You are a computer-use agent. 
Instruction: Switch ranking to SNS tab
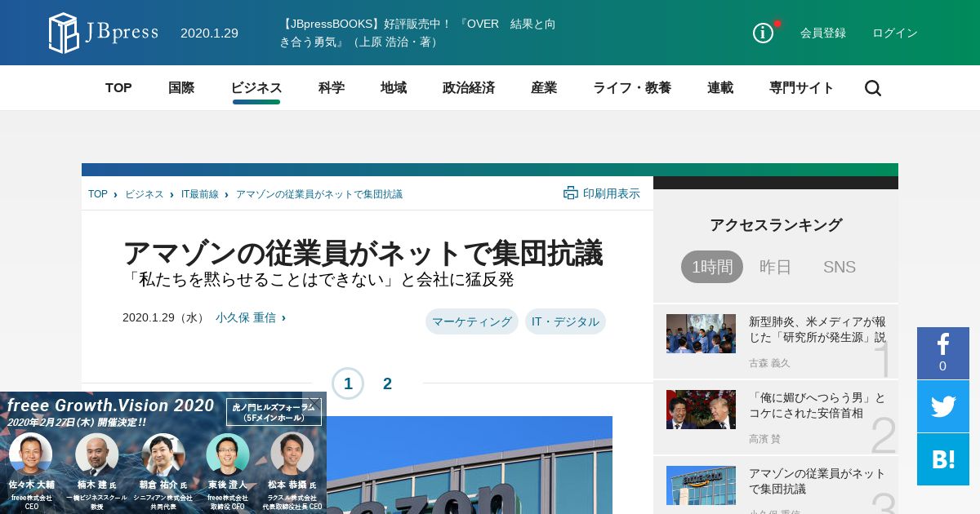(x=840, y=267)
